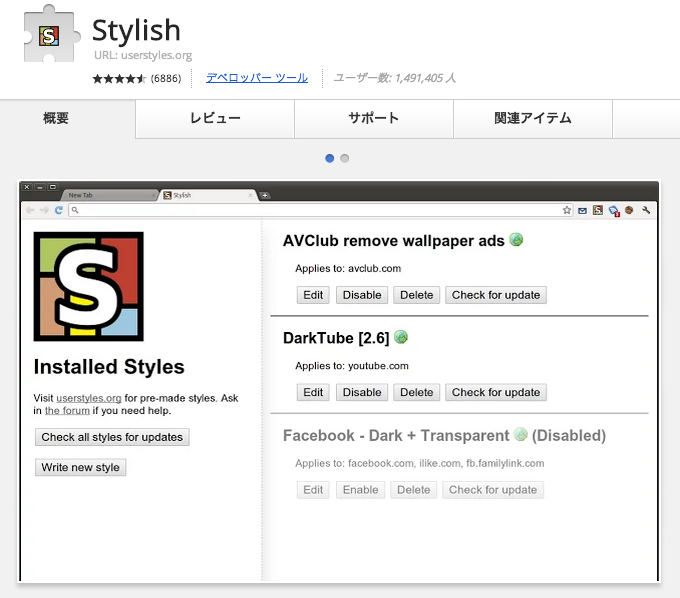680x598 pixels.
Task: Click the large Stylish S logo
Action: click(89, 287)
